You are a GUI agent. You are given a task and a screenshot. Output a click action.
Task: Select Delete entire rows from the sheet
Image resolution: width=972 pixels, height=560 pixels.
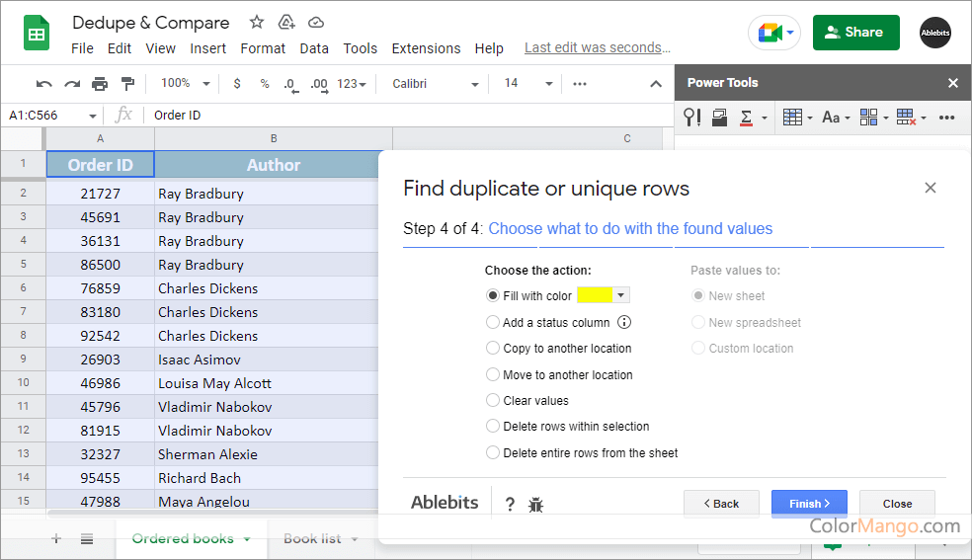(x=493, y=453)
